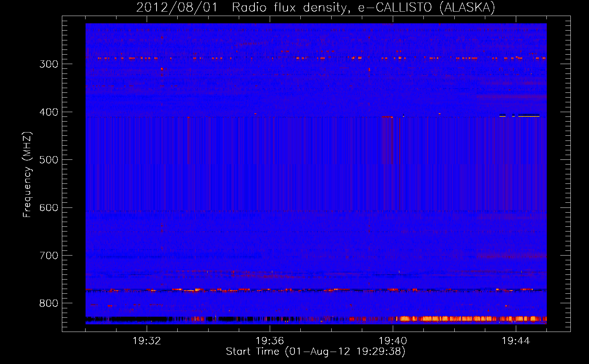This screenshot has width=589, height=364.
Task: Click the 400 frequency tick label
Action: tap(49, 112)
